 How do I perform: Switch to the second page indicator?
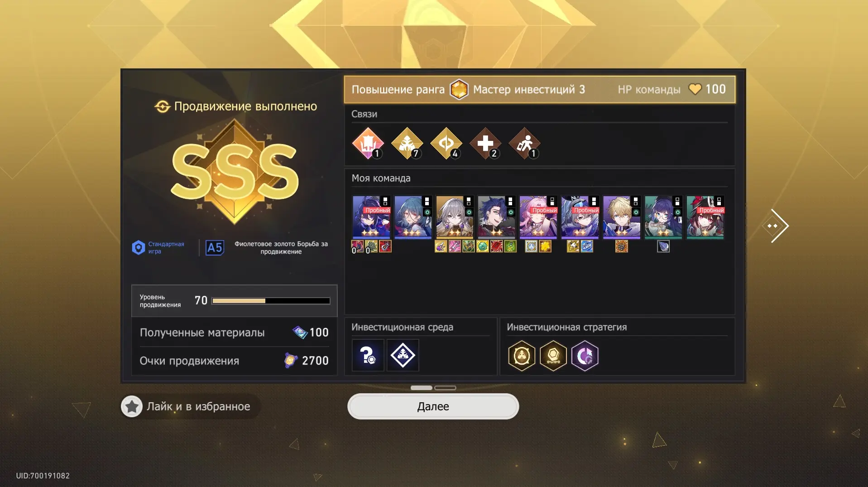(445, 388)
